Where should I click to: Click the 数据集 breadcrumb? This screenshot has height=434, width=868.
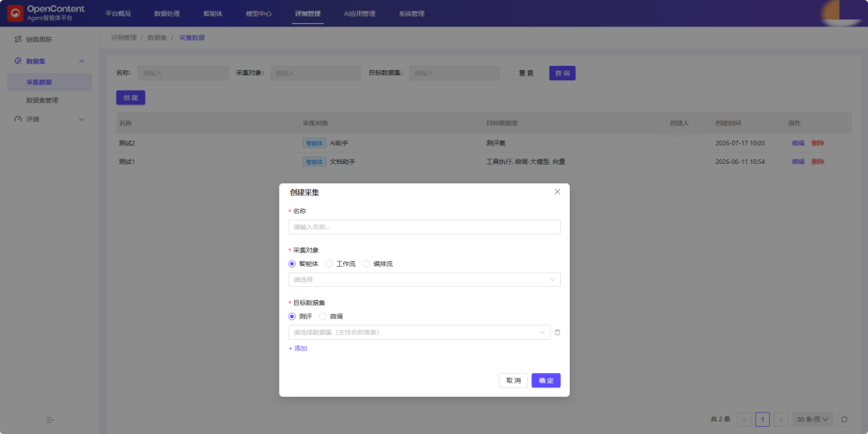(158, 38)
